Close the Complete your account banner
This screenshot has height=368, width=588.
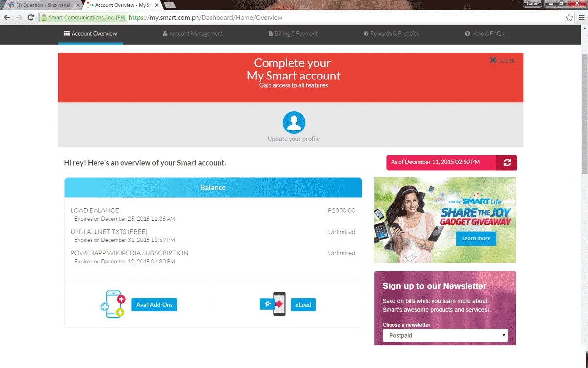click(503, 61)
